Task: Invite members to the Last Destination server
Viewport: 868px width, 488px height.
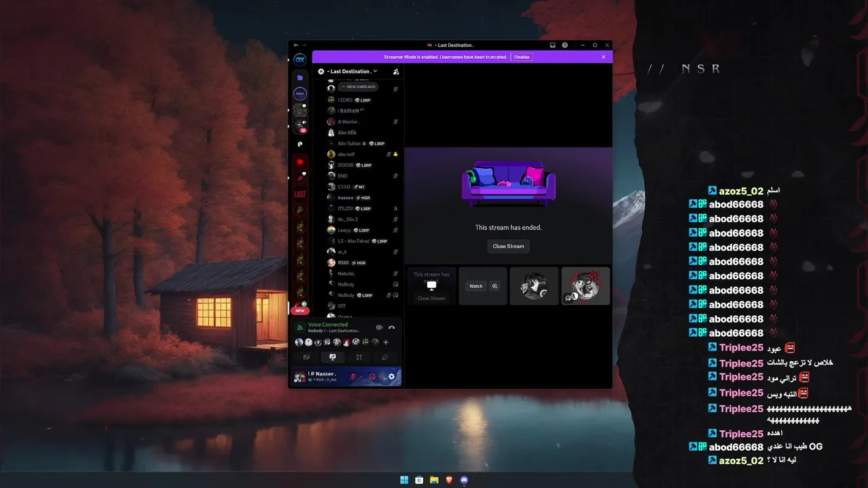Action: coord(396,71)
